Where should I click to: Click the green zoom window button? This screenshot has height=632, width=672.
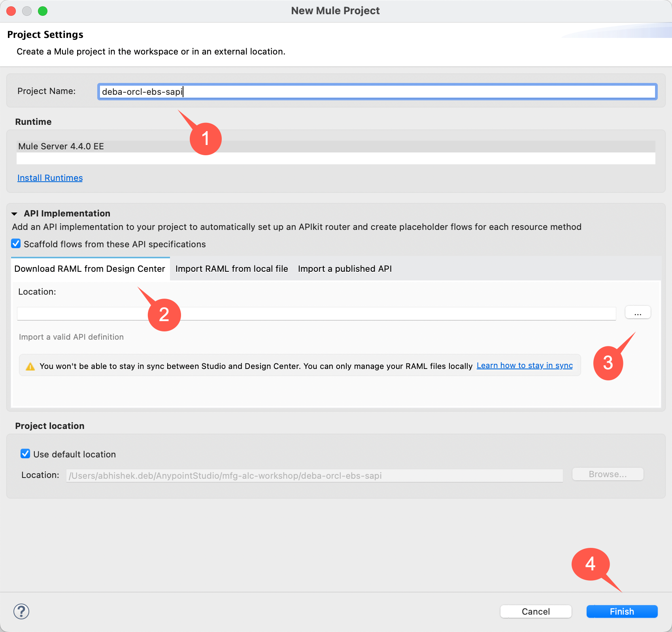[x=43, y=11]
